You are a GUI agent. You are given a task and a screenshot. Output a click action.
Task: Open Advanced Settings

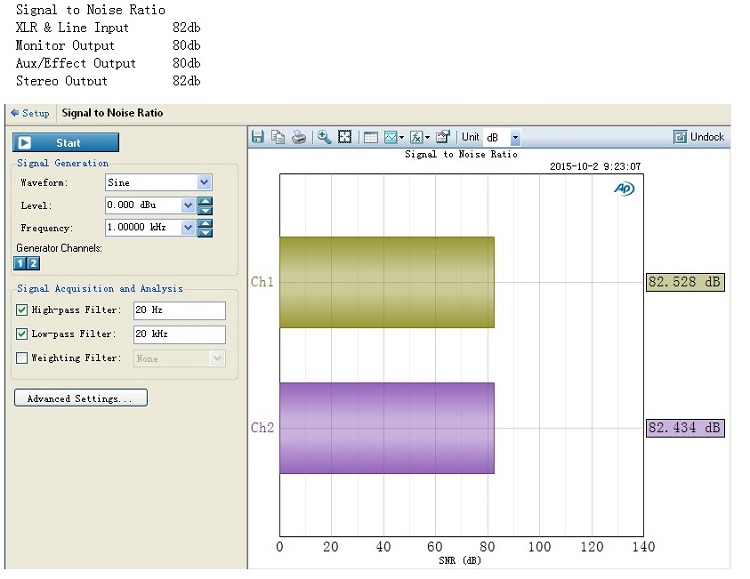click(80, 398)
